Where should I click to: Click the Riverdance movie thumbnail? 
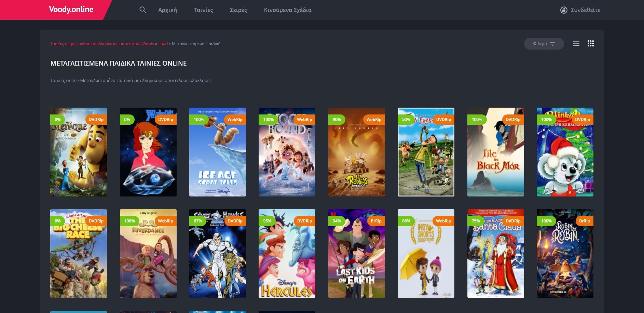tap(148, 254)
